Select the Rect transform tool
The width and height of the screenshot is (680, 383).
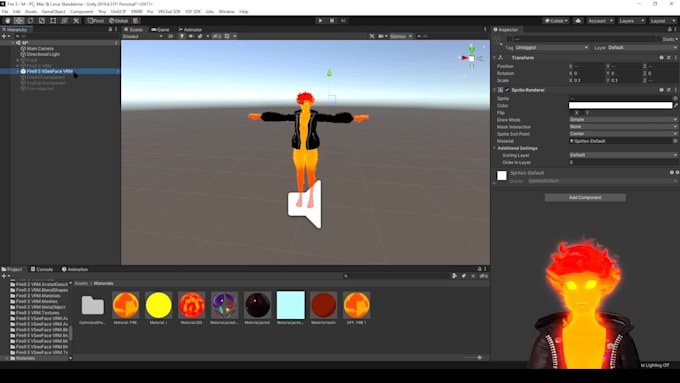click(53, 20)
